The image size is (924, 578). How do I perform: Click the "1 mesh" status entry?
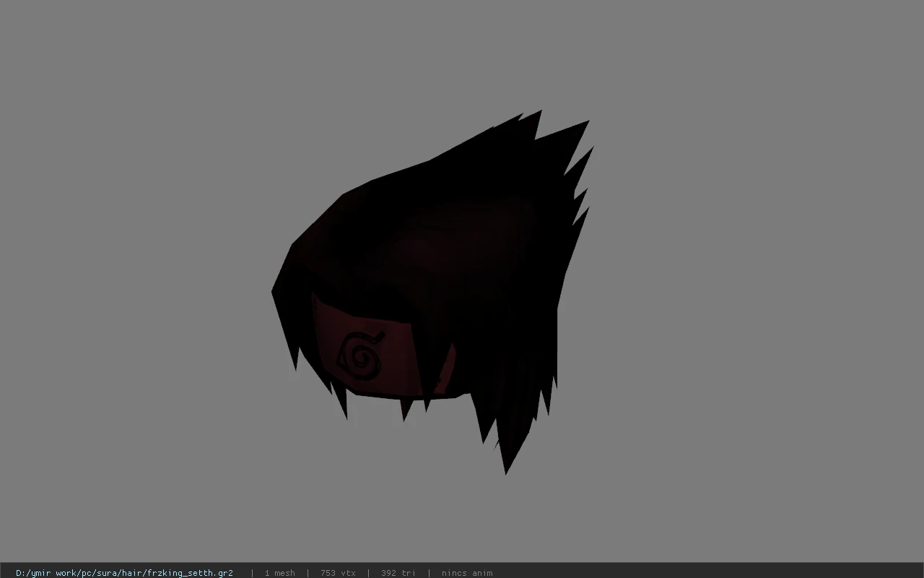click(x=280, y=573)
